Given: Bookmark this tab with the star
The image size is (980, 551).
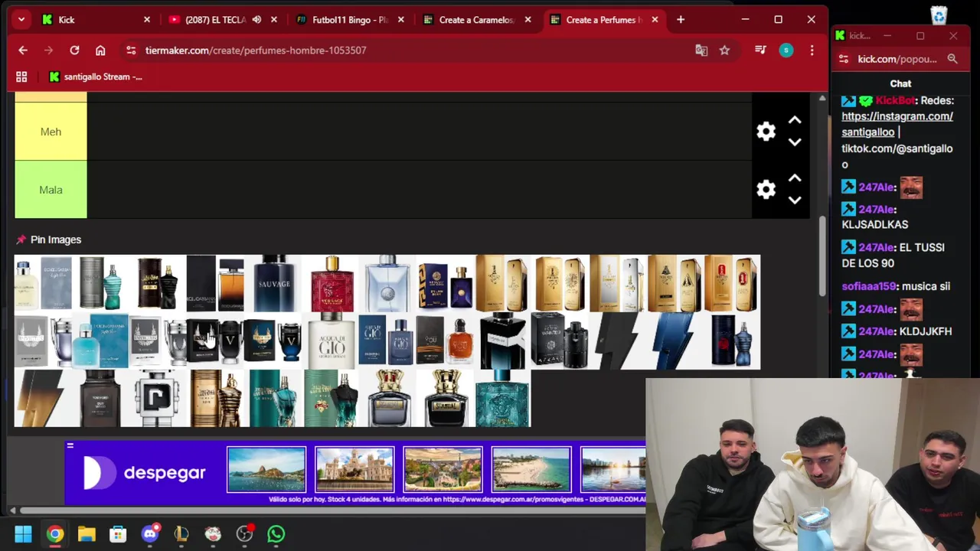Looking at the screenshot, I should click(x=724, y=51).
